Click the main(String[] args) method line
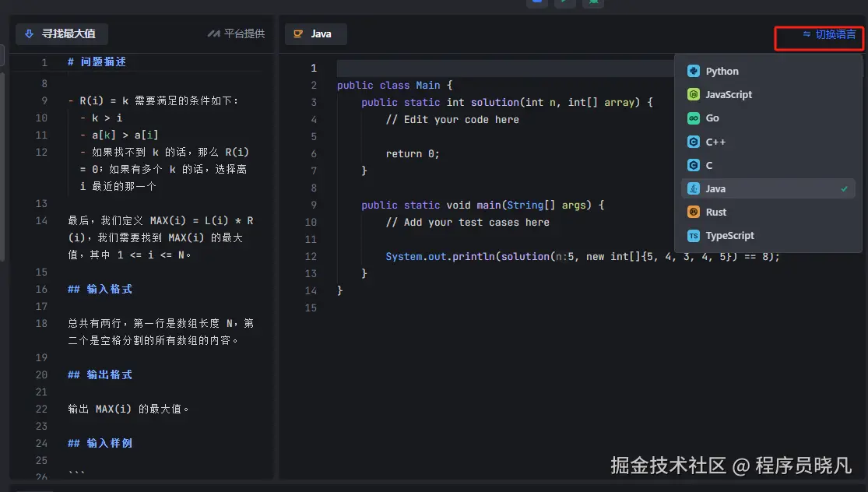Screen dimensions: 868x492 pos(483,205)
